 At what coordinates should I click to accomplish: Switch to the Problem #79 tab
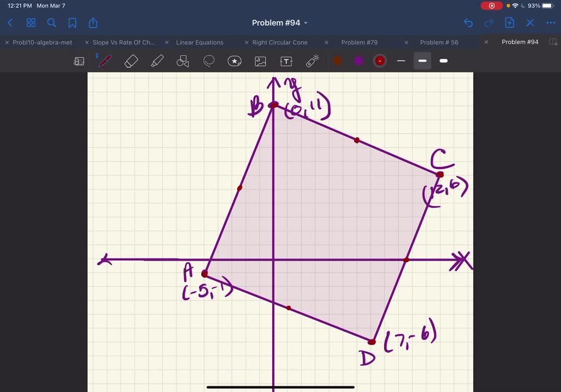pyautogui.click(x=359, y=42)
